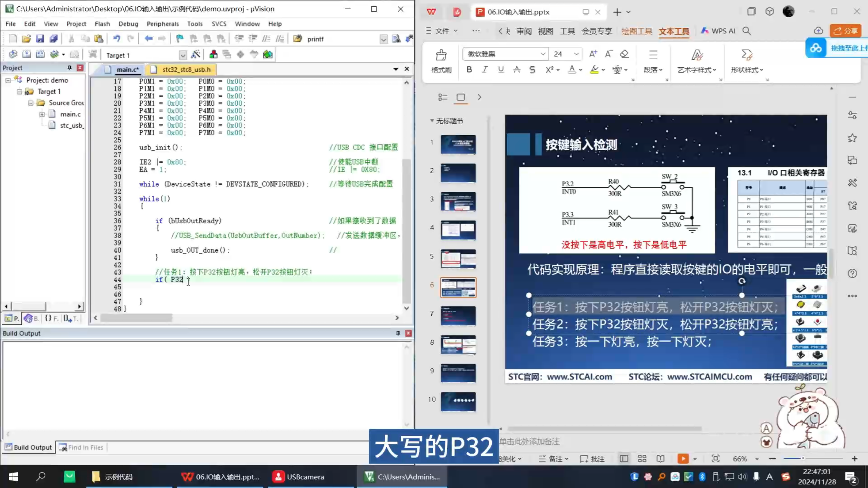Open the Target 1 dropdown
This screenshot has height=488, width=868.
[x=183, y=55]
